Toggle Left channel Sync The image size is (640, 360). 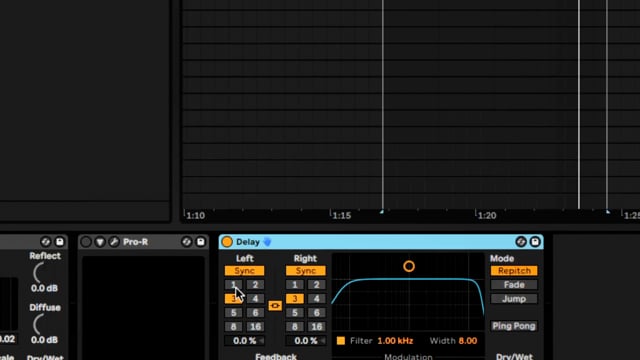click(x=244, y=271)
